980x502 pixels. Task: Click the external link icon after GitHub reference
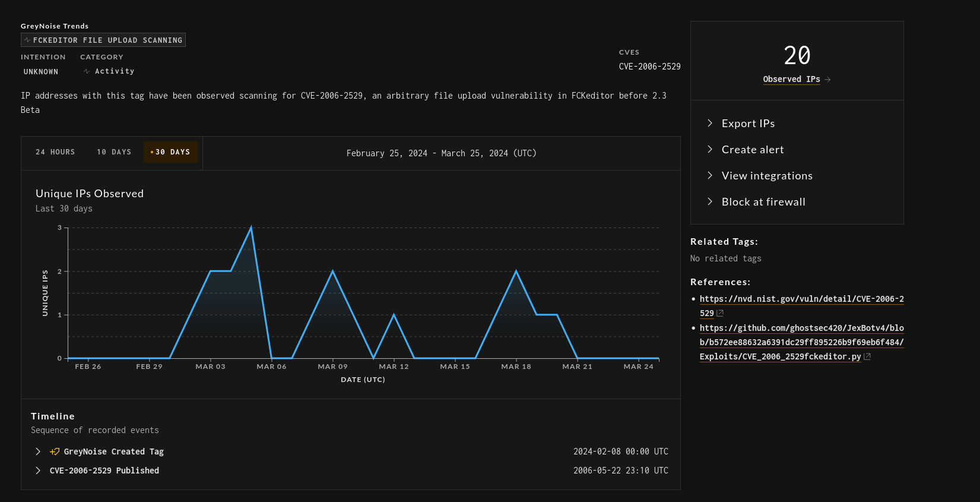click(x=867, y=356)
